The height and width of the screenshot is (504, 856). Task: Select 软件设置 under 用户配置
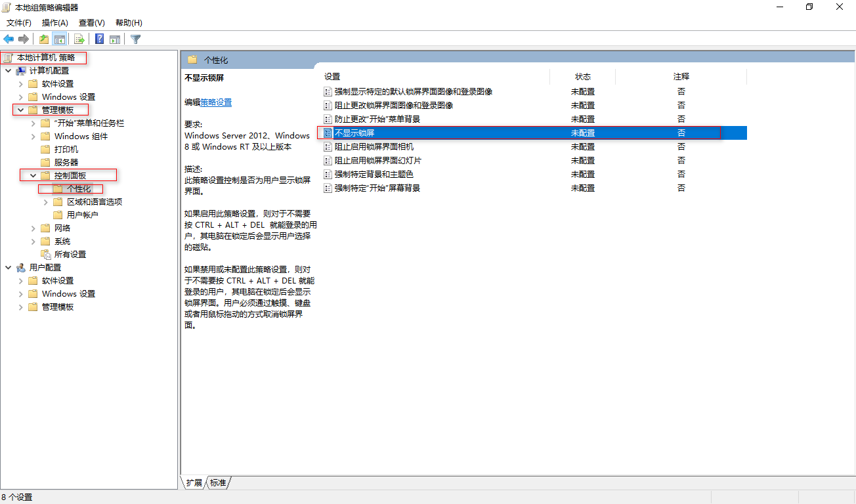coord(58,281)
